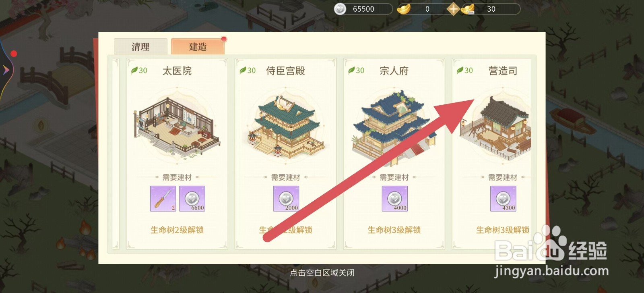Screen dimensions: 644x293
Task: Click the 2000 silver coin material icon
Action: (286, 199)
